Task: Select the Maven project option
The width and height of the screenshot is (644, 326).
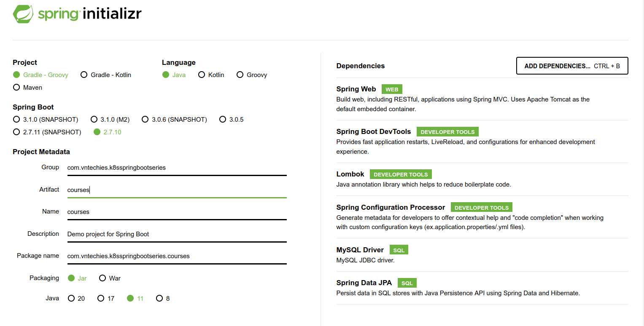Action: [x=16, y=88]
